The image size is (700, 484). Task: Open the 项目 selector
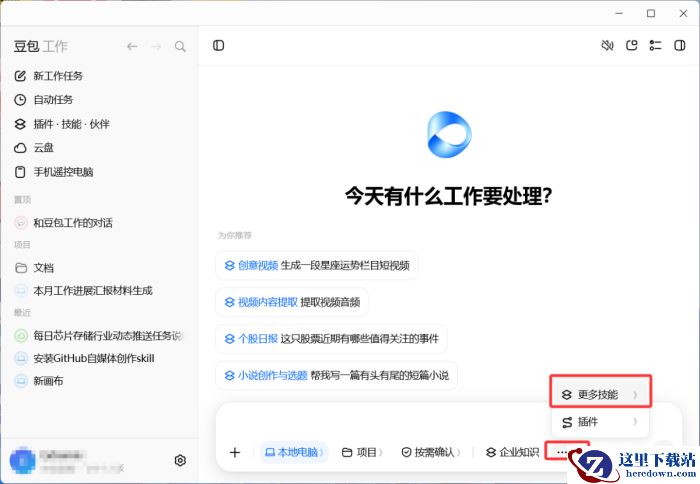362,452
